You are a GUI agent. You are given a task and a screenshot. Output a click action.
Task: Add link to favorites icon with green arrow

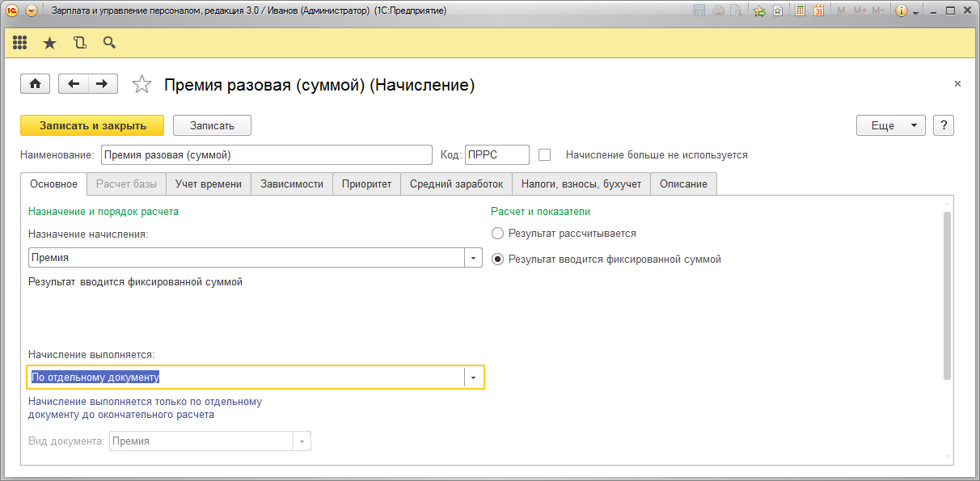tap(760, 11)
